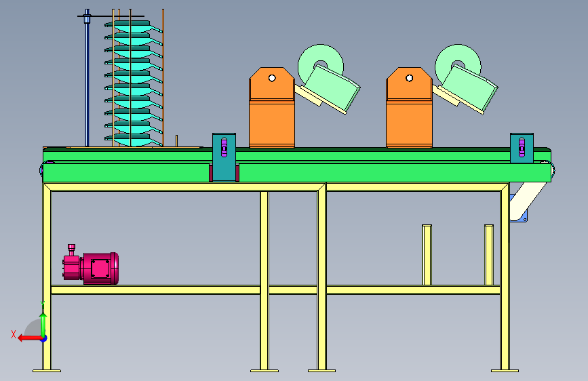The image size is (588, 381).
Task: Select the left orange housing block
Action: (x=272, y=108)
